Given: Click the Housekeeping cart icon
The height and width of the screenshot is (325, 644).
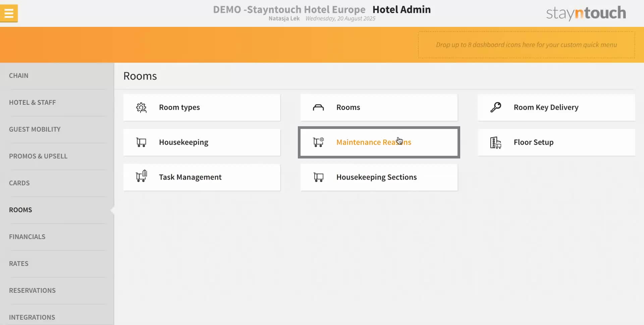Looking at the screenshot, I should click(141, 142).
